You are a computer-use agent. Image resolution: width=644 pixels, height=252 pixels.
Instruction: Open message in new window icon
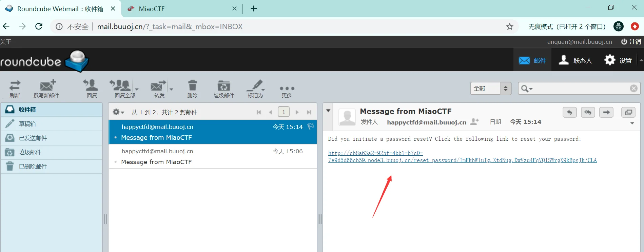(x=628, y=112)
